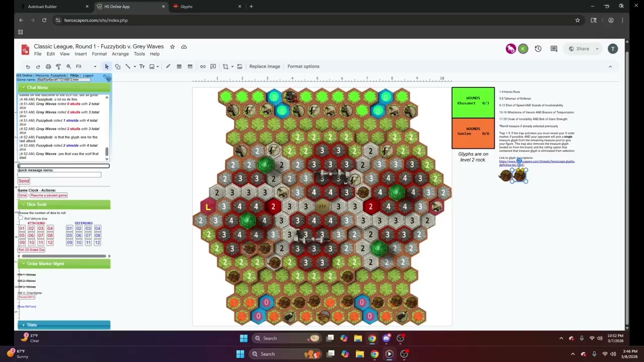The height and width of the screenshot is (362, 644).
Task: Switch to the Autoload Builder tab
Action: [53, 7]
